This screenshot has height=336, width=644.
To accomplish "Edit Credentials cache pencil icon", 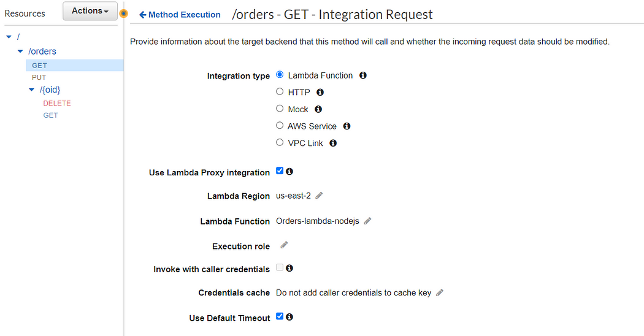I will point(440,293).
